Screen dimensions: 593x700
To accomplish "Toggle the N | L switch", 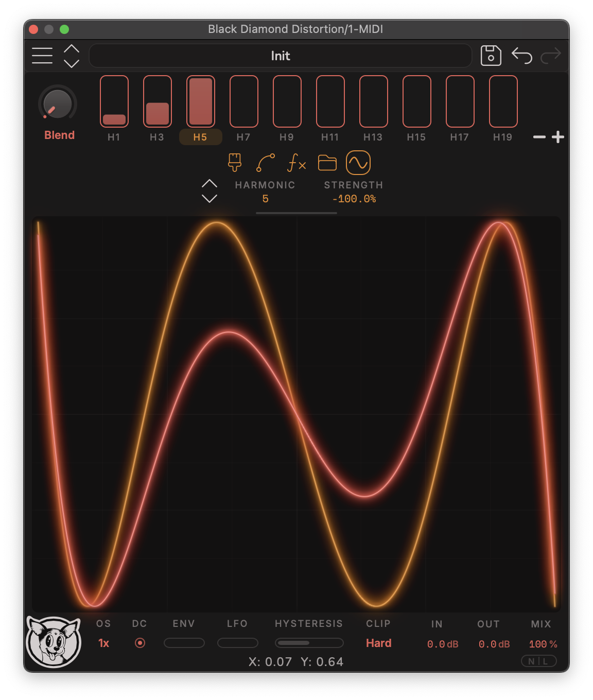I will pos(538,661).
